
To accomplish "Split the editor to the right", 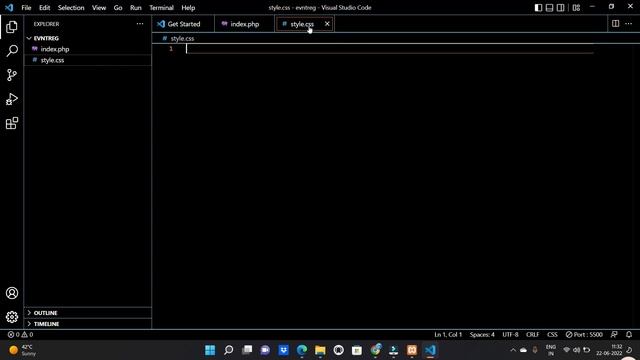I will [616, 24].
